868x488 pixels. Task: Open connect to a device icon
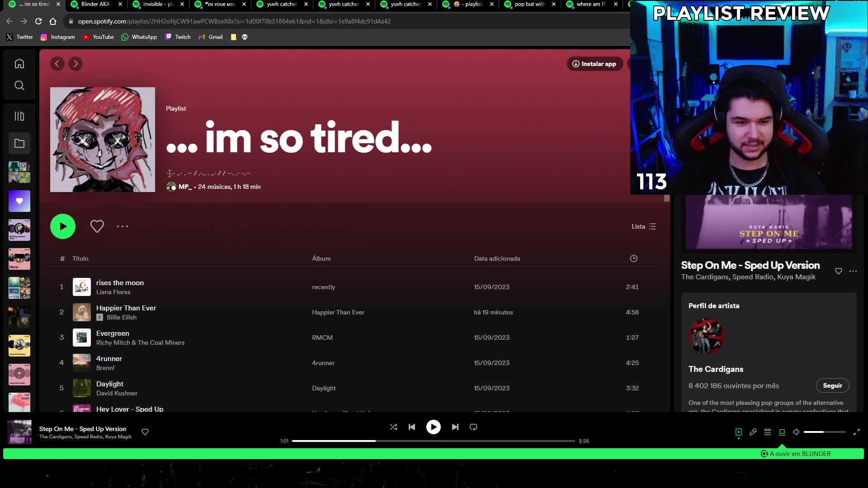click(x=782, y=432)
